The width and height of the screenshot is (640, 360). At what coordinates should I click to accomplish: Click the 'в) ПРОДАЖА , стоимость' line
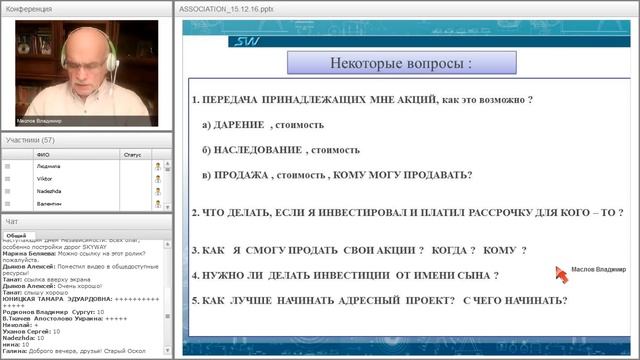tap(337, 175)
